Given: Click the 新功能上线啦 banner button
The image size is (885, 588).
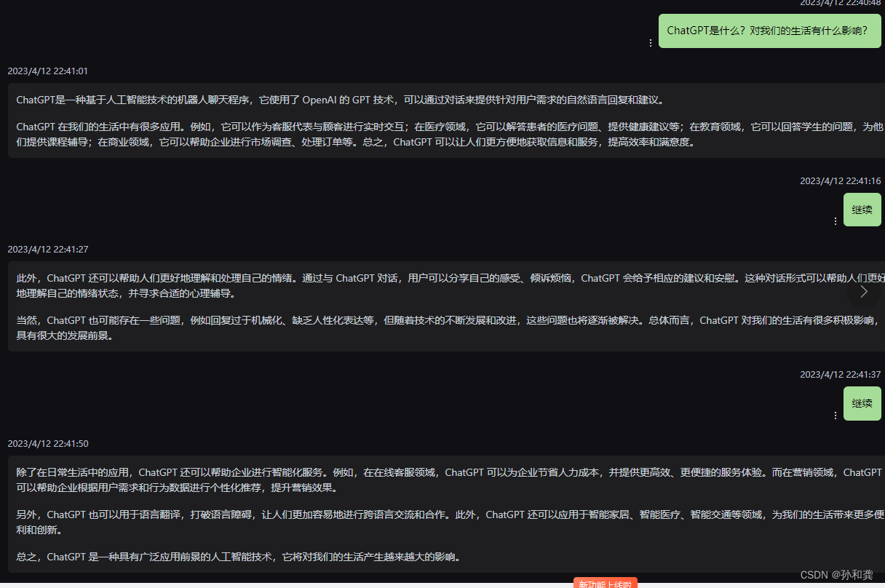Looking at the screenshot, I should [606, 583].
